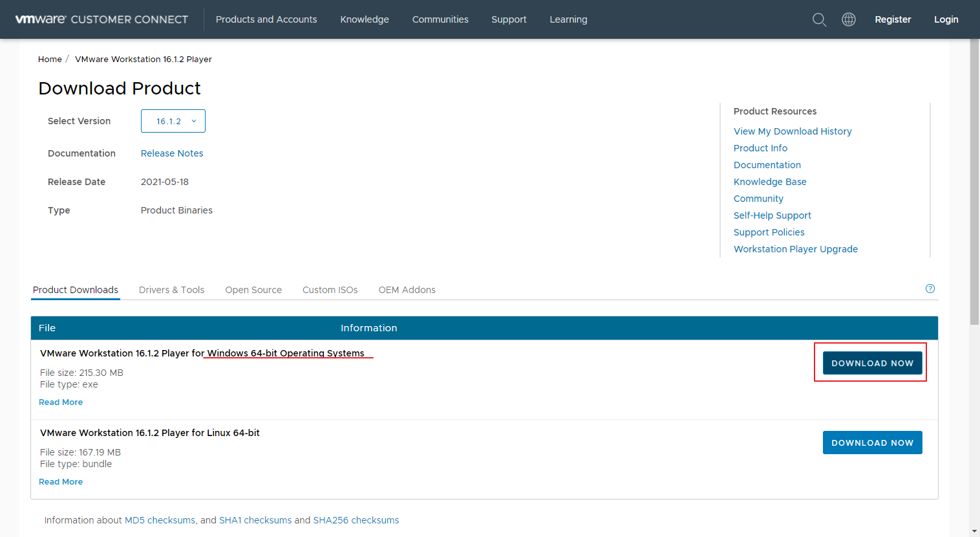Click the page vertical scrollbar thumb
This screenshot has width=980, height=537.
(975, 181)
